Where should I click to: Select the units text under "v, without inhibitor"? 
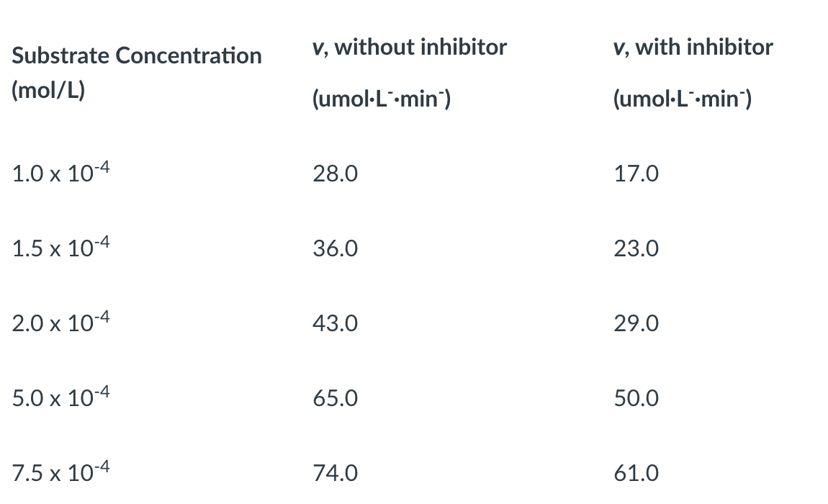click(382, 99)
